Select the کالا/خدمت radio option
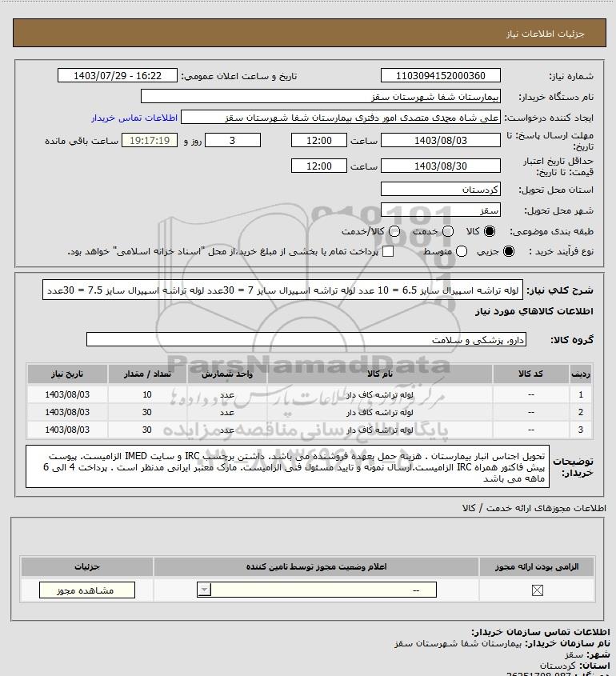 click(394, 231)
